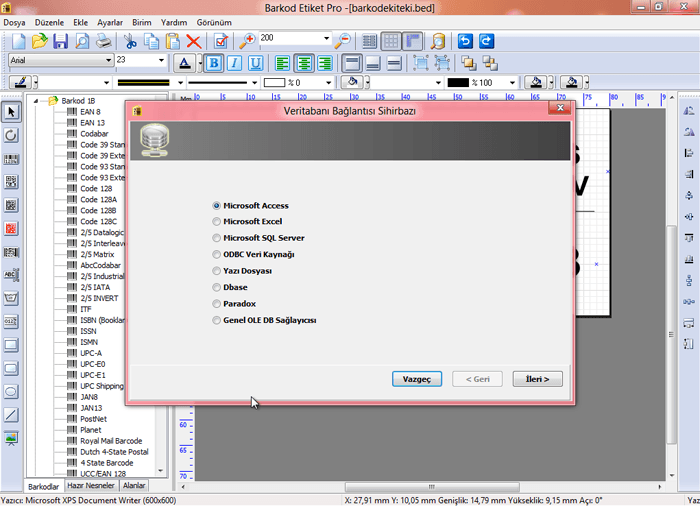Open the Dosya menu
The height and width of the screenshot is (506, 700).
[x=14, y=22]
